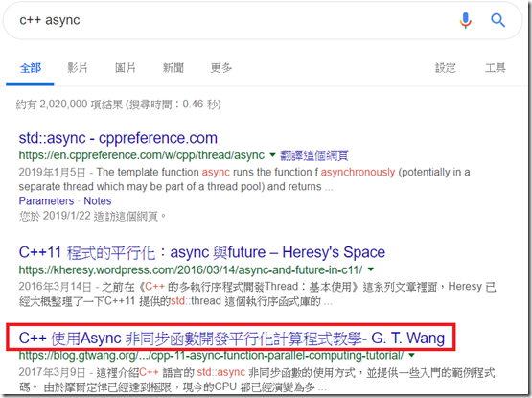Click the snippet starting 2019年1月5日
The image size is (532, 398).
click(x=244, y=179)
